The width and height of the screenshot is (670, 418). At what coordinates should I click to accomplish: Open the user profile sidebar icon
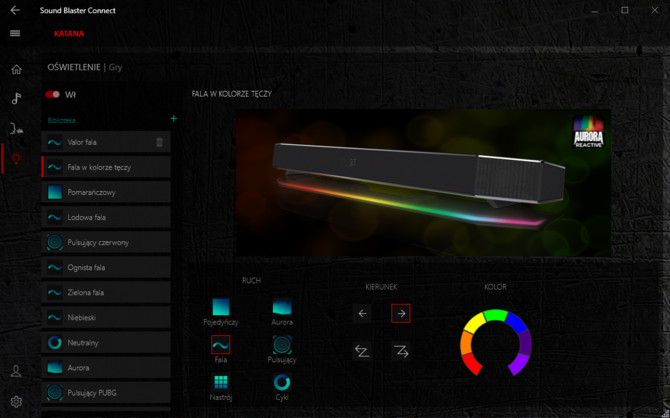tap(16, 371)
